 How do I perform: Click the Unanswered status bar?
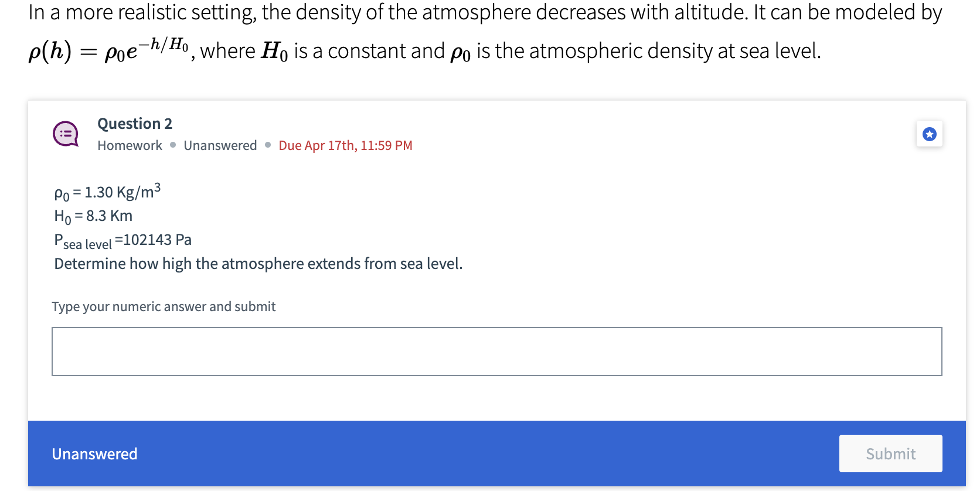[94, 454]
